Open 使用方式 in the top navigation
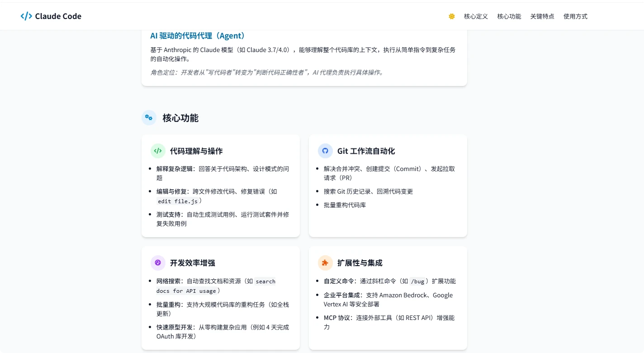 575,16
